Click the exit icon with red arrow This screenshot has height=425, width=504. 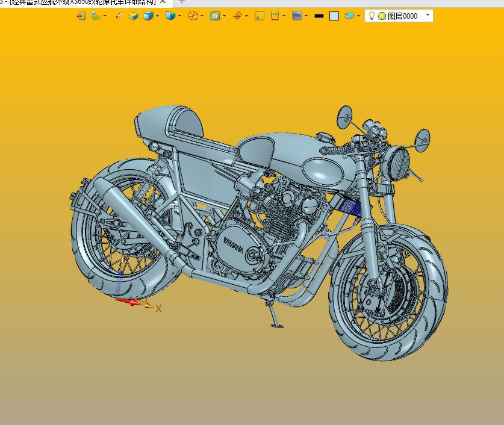point(81,16)
